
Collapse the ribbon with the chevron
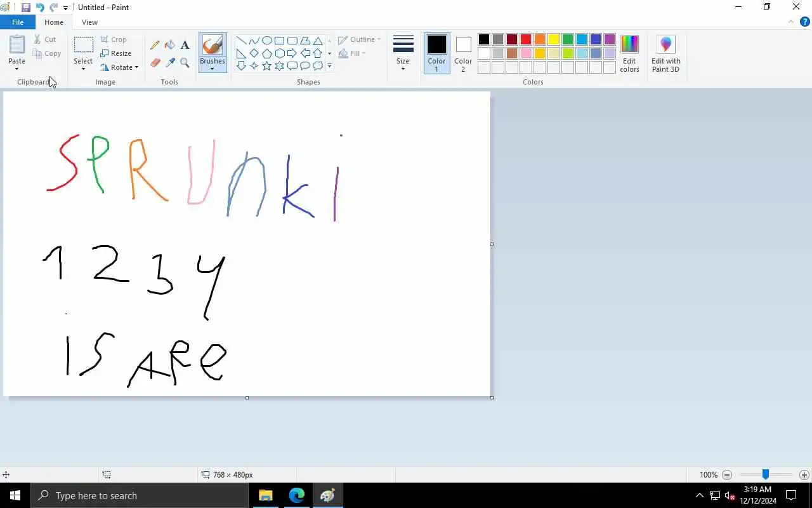(790, 22)
